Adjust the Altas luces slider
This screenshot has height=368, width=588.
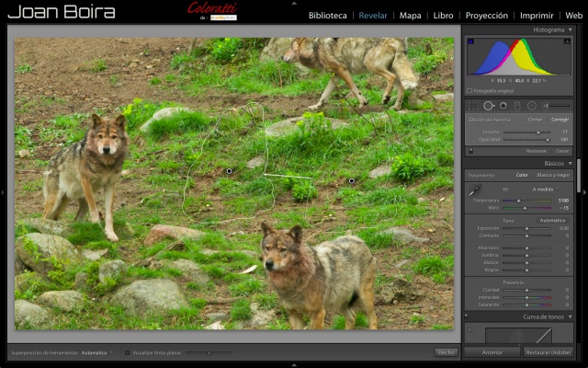[x=526, y=247]
